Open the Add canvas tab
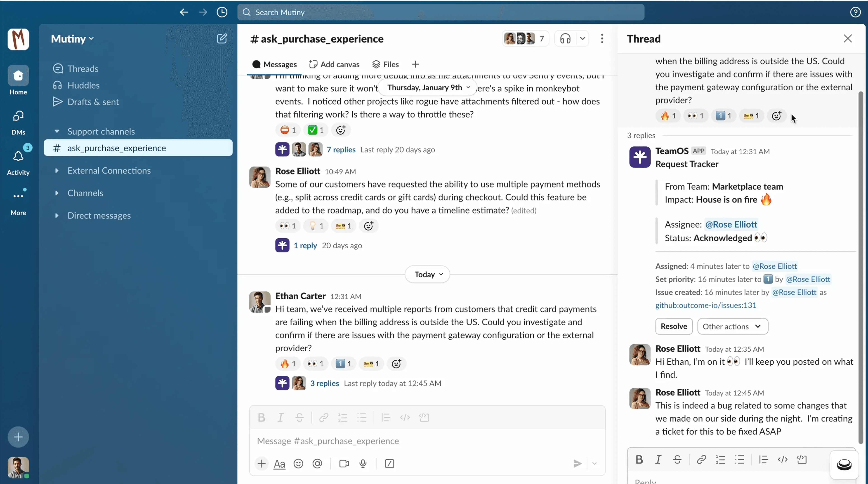868x484 pixels. tap(334, 64)
